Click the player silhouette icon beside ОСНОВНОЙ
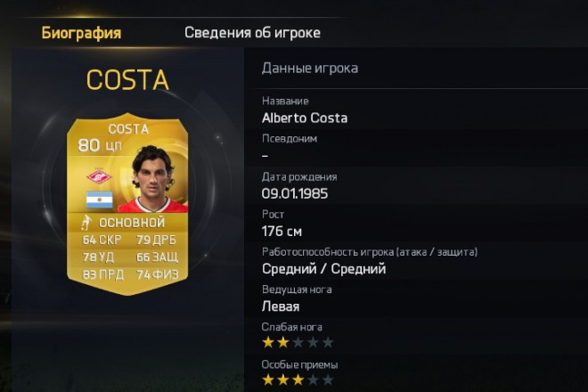The height and width of the screenshot is (392, 588). click(x=86, y=223)
